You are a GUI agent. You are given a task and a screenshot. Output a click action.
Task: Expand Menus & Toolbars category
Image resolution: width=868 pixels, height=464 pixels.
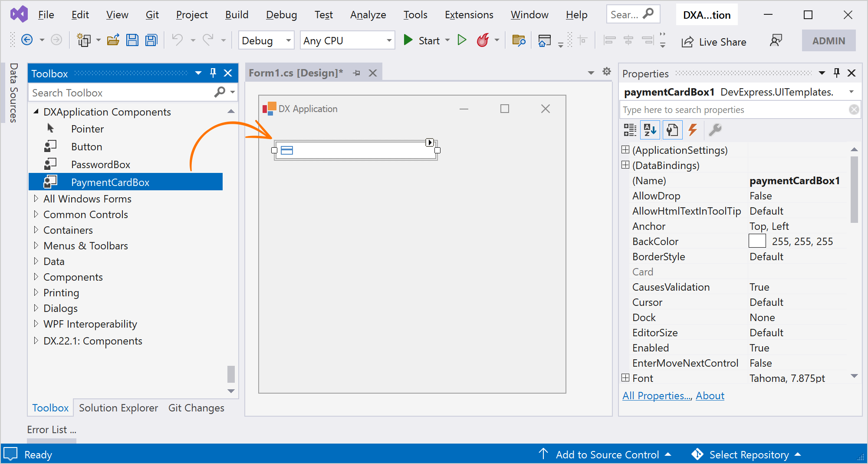(36, 245)
